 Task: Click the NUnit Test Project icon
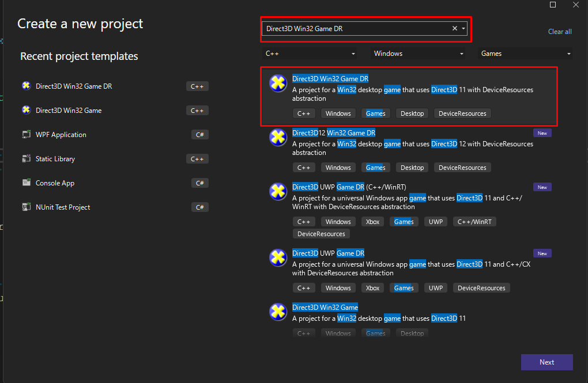tap(26, 207)
